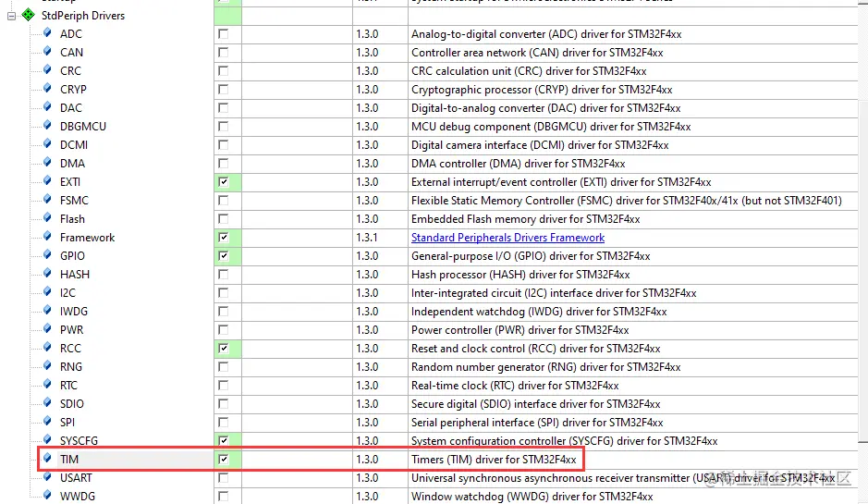Select the Framework tree item
The height and width of the screenshot is (504, 868).
88,238
